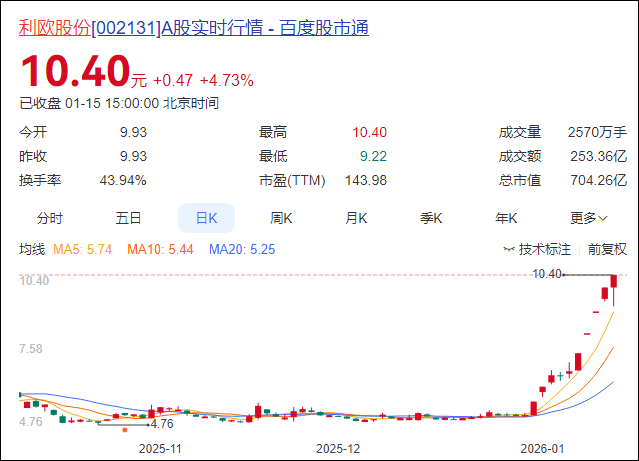Screen dimensions: 639x461
Task: Click the +0.47 price change
Action: tap(173, 80)
